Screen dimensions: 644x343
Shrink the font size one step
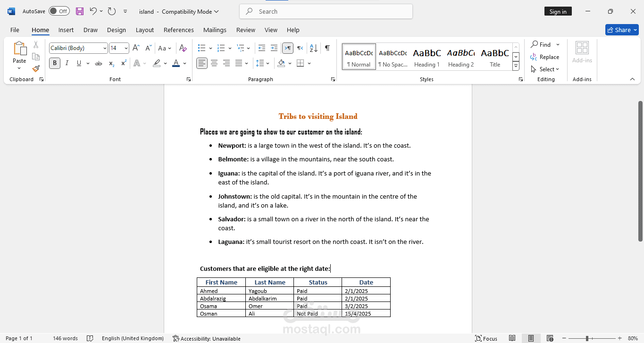pyautogui.click(x=148, y=48)
